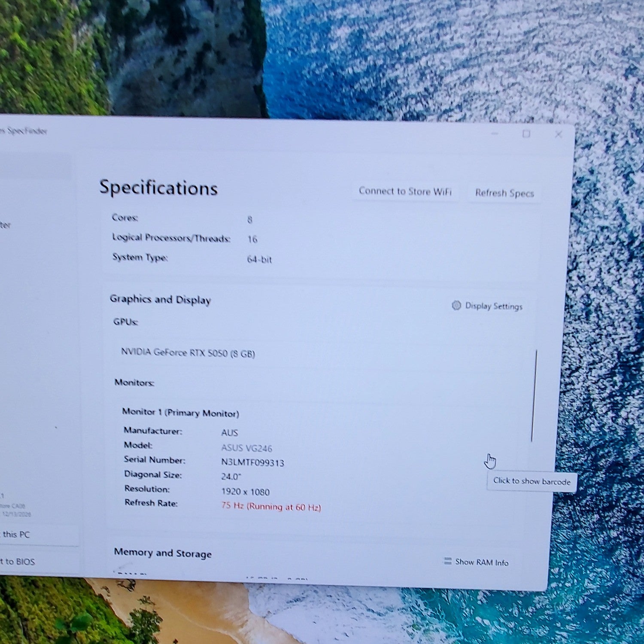The width and height of the screenshot is (644, 644).
Task: Click the vertical scrollbar in the Specifications panel
Action: 534,396
